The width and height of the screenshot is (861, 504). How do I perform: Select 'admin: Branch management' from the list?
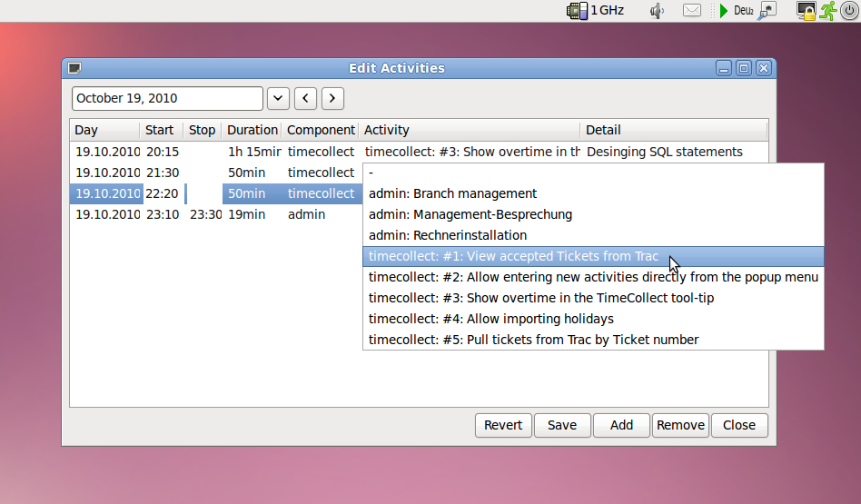tap(452, 193)
